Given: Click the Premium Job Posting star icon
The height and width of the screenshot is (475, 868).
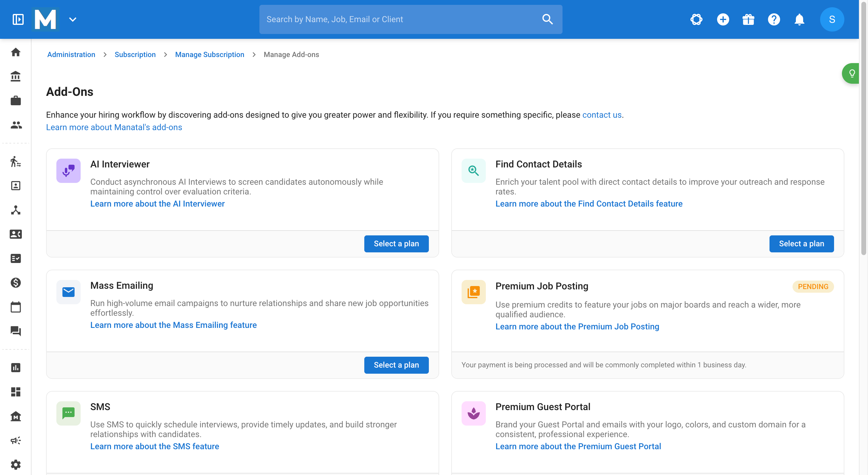Looking at the screenshot, I should click(474, 292).
